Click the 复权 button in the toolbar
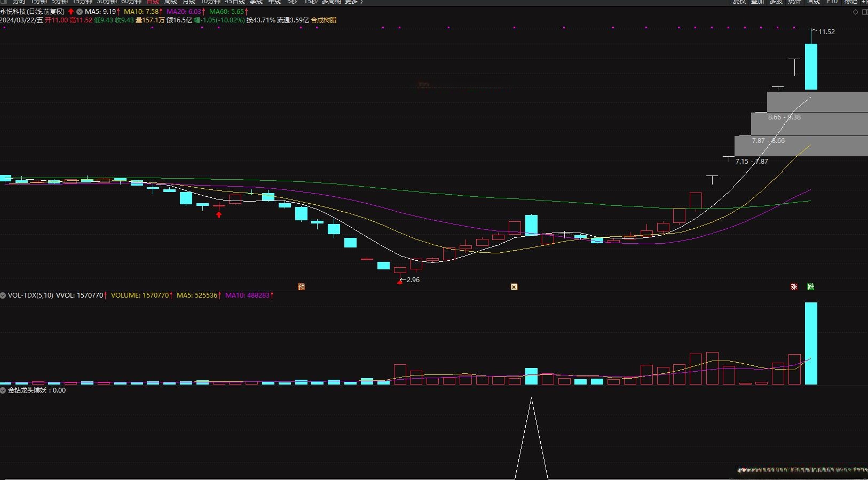 click(x=739, y=2)
